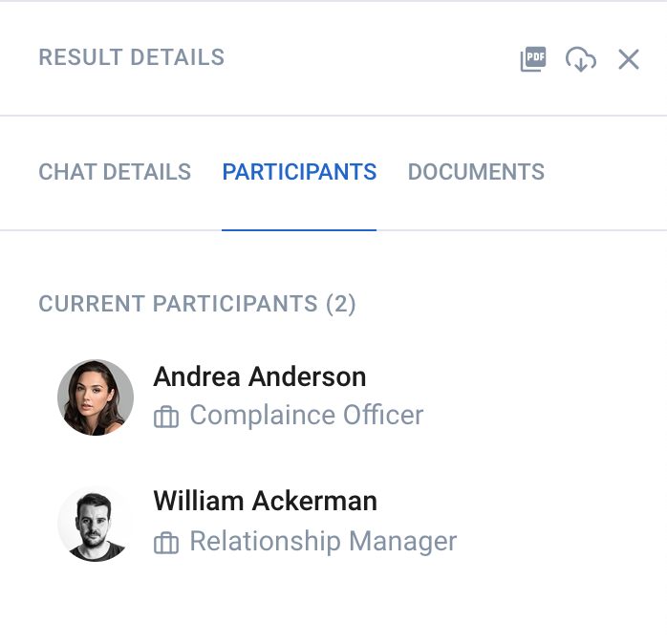Click the blue underline below Participants
The height and width of the screenshot is (644, 667).
(299, 230)
